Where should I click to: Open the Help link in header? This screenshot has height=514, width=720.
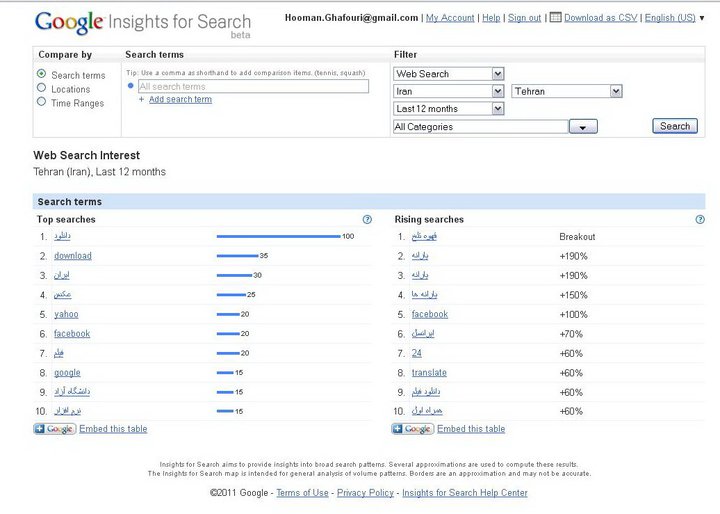point(491,18)
